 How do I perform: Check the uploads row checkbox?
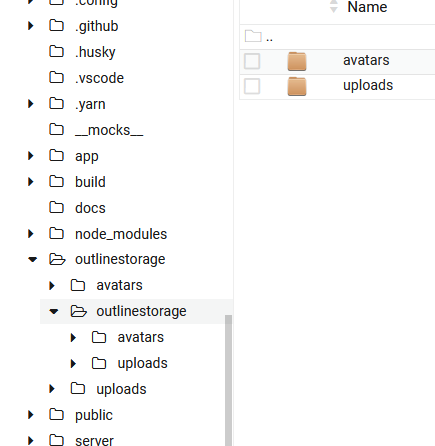pyautogui.click(x=252, y=86)
